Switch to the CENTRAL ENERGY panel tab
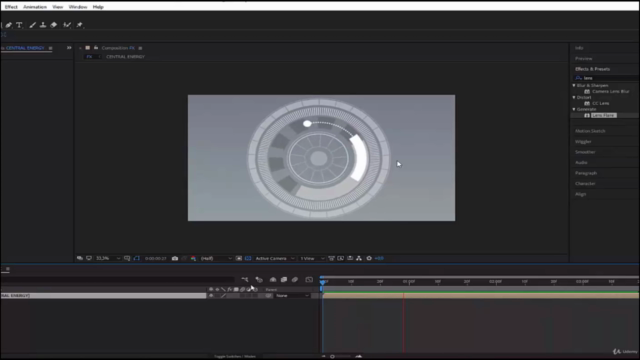This screenshot has width=640, height=360. click(25, 48)
